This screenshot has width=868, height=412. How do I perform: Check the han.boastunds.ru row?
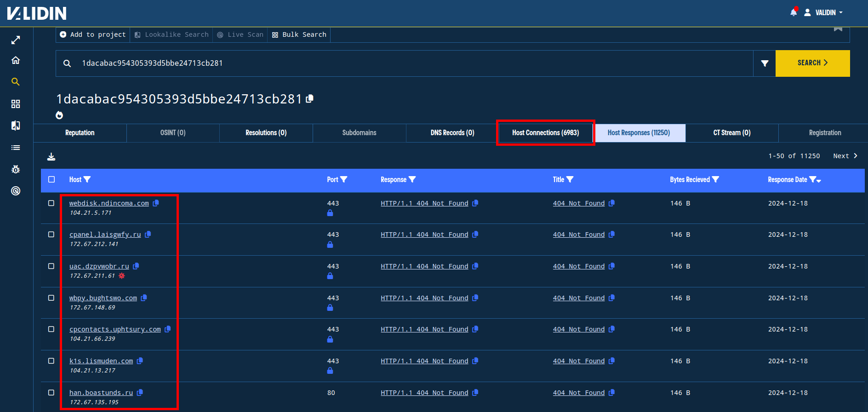click(51, 392)
